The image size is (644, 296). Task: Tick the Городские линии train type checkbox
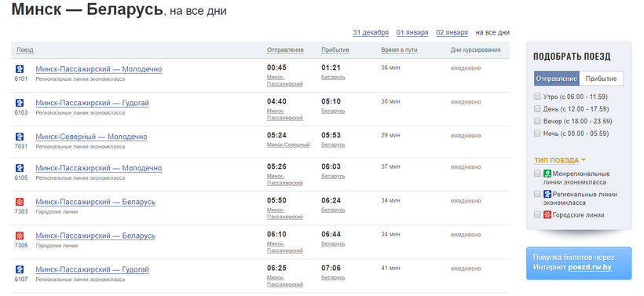coord(537,214)
